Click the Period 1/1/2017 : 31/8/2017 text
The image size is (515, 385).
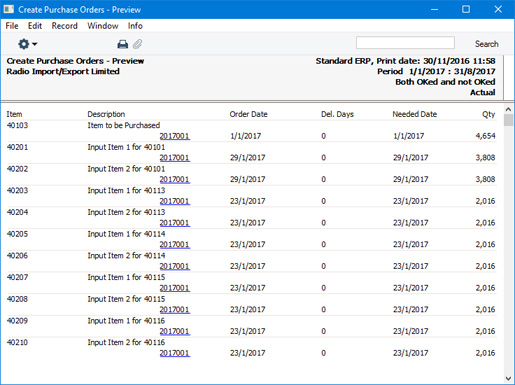click(436, 71)
